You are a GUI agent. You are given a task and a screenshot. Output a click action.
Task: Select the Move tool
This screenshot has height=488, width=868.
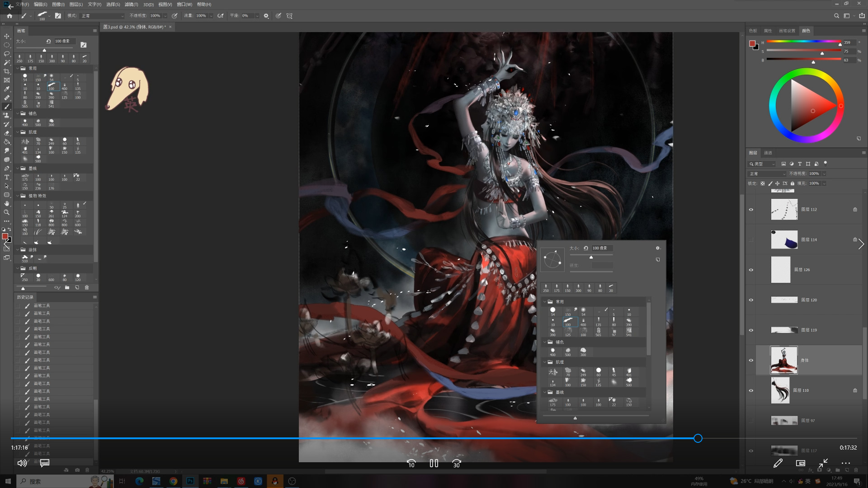pos(7,36)
